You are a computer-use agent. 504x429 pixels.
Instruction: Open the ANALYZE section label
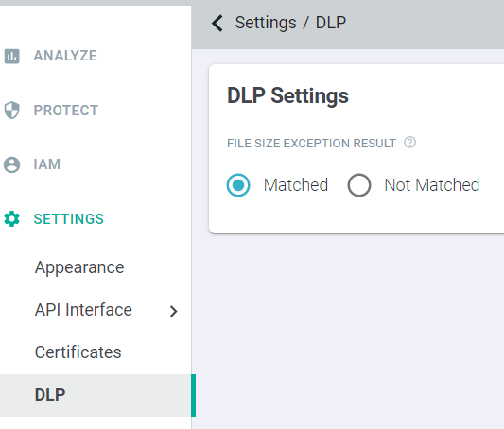pos(65,56)
